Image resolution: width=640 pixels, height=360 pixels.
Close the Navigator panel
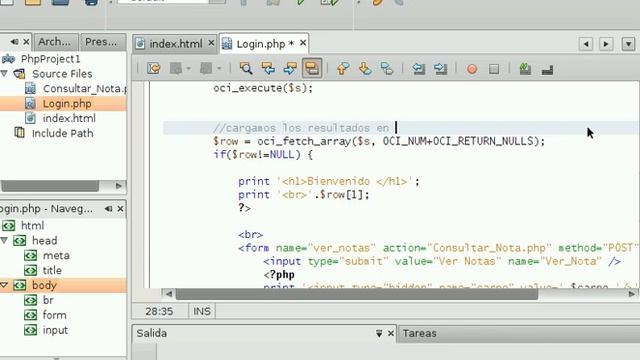[120, 209]
